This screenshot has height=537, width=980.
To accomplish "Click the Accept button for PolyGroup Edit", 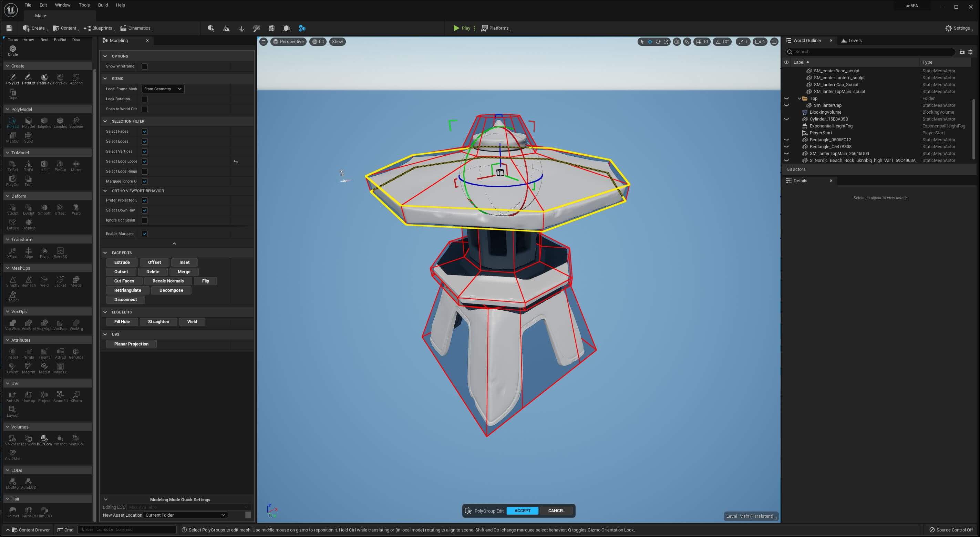I will [522, 511].
